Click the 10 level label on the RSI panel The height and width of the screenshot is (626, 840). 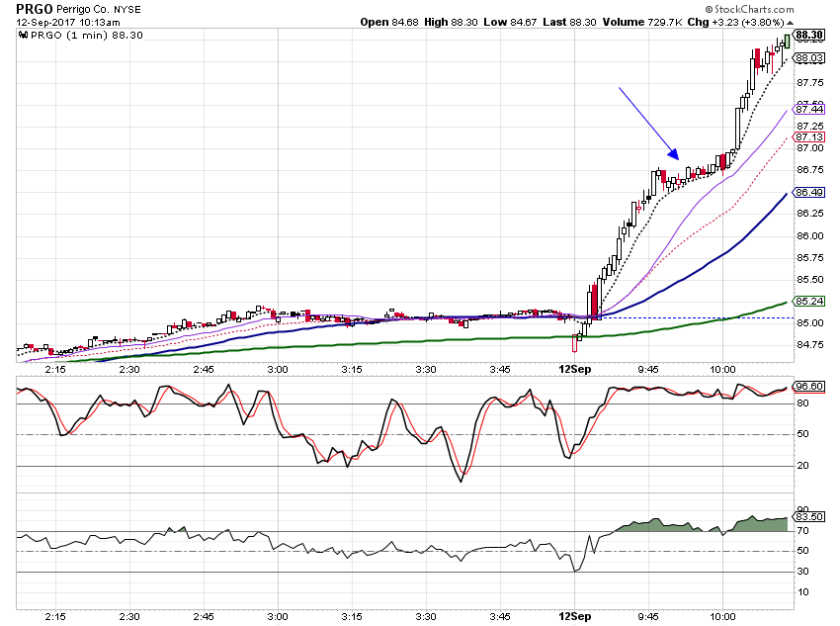click(x=802, y=591)
